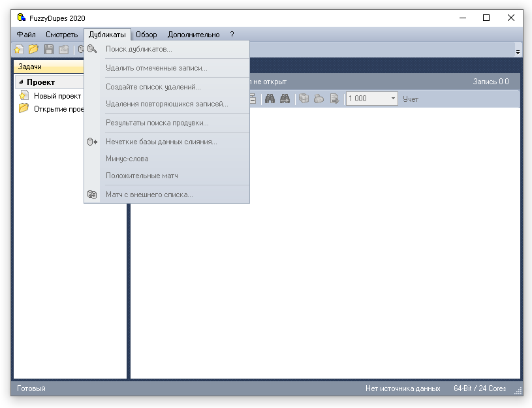This screenshot has width=532, height=408.
Task: Click the database merge icon beside Нечеткие базы
Action: coord(92,142)
